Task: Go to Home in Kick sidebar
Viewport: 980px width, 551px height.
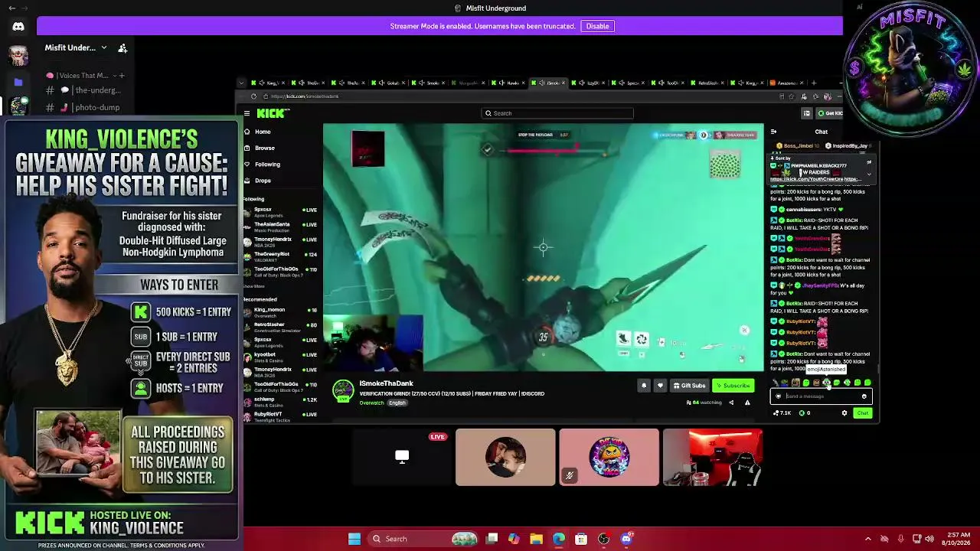Action: (x=262, y=132)
